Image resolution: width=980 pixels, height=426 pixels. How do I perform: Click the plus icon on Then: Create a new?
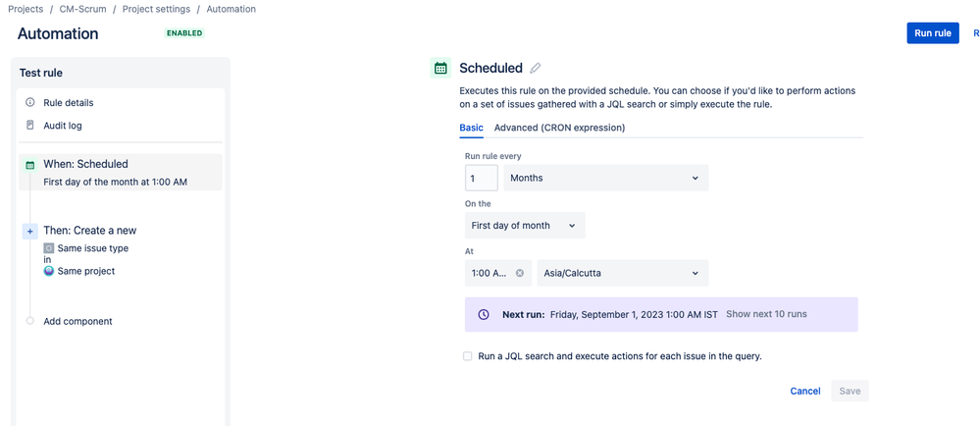[30, 232]
